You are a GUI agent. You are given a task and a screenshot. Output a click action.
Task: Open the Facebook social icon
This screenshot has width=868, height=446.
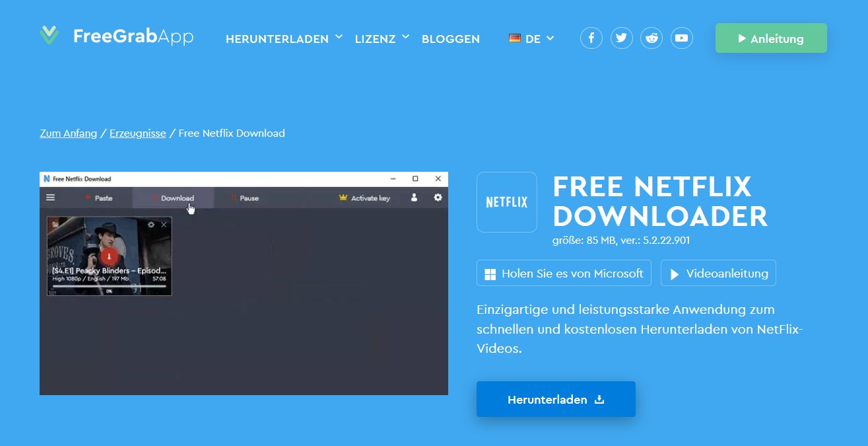click(591, 38)
